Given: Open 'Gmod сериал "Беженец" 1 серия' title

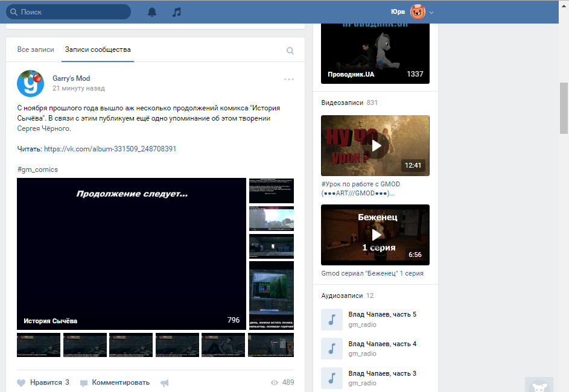Looking at the screenshot, I should 372,273.
